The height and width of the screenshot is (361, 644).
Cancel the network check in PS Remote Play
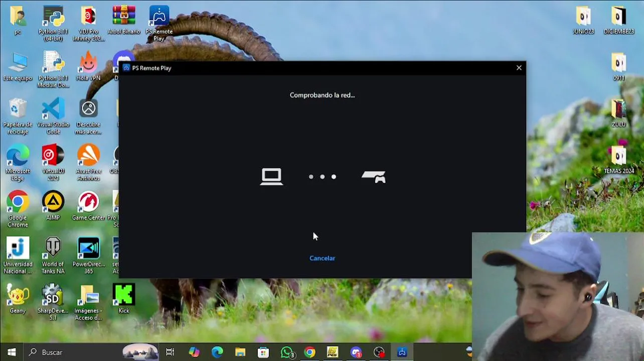pyautogui.click(x=322, y=258)
